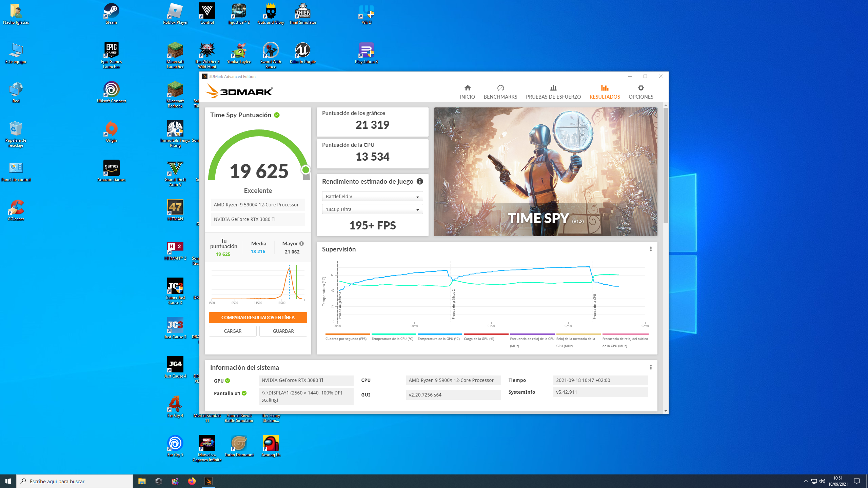Open the Battlefield V game dropdown
Image resolution: width=868 pixels, height=488 pixels.
372,197
